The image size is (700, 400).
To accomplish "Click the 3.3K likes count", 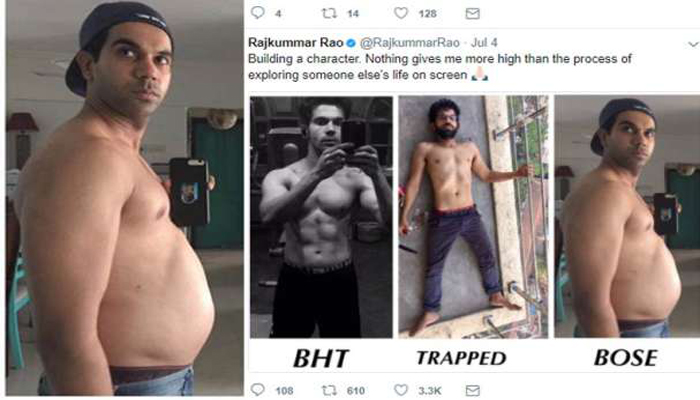I will [x=429, y=391].
